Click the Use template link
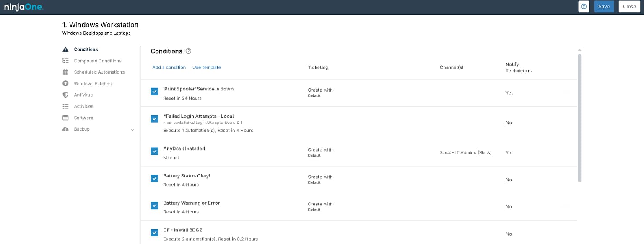 (x=206, y=67)
